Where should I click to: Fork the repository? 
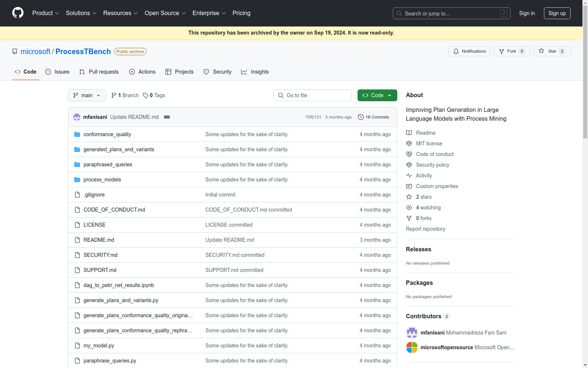click(512, 51)
